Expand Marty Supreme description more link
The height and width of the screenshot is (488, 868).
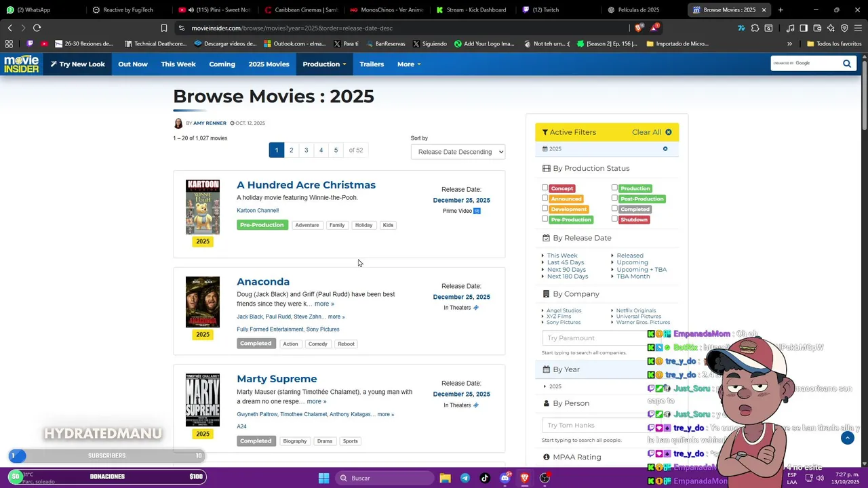pos(317,401)
